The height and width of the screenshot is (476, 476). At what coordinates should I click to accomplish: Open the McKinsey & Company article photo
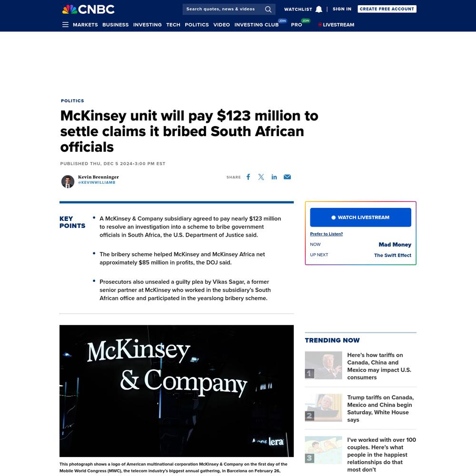pyautogui.click(x=177, y=391)
